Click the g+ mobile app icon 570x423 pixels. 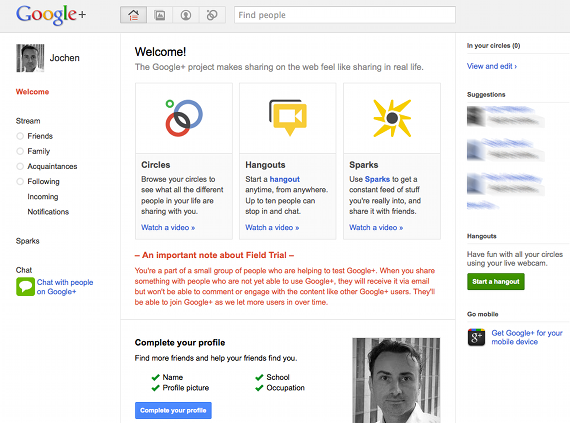pyautogui.click(x=476, y=337)
